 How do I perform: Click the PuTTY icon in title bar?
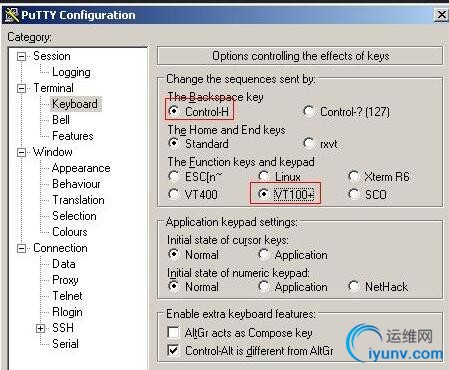(12, 15)
